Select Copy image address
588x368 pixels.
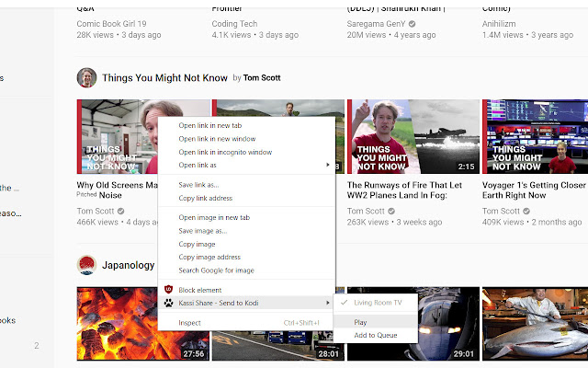pos(246,258)
